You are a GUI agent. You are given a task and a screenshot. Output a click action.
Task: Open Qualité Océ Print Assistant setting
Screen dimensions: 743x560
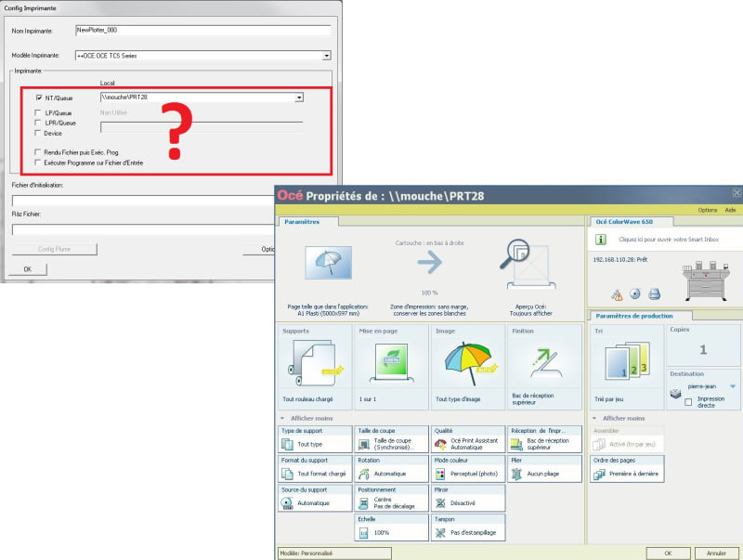point(468,439)
